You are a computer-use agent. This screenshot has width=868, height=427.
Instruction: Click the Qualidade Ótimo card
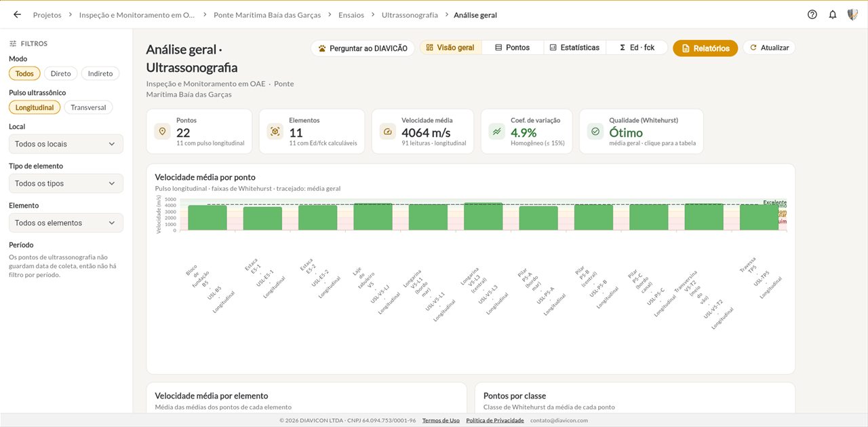[x=642, y=131]
